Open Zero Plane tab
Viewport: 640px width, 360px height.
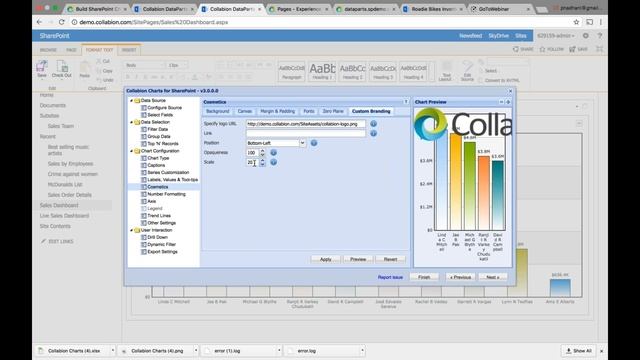coord(333,111)
